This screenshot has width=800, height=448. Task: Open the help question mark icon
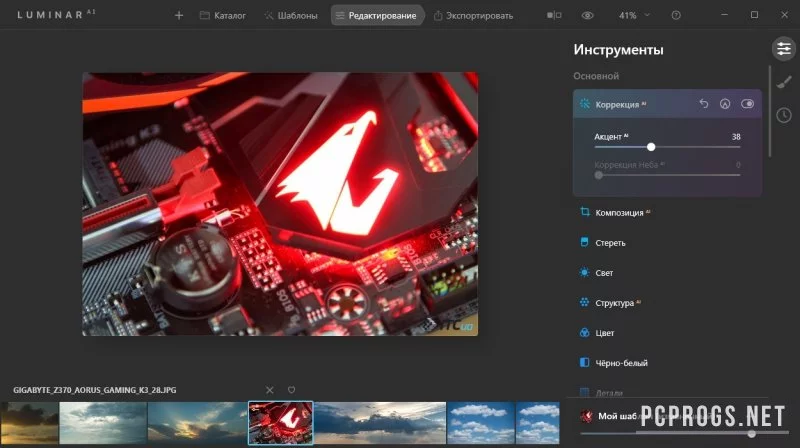pyautogui.click(x=676, y=15)
